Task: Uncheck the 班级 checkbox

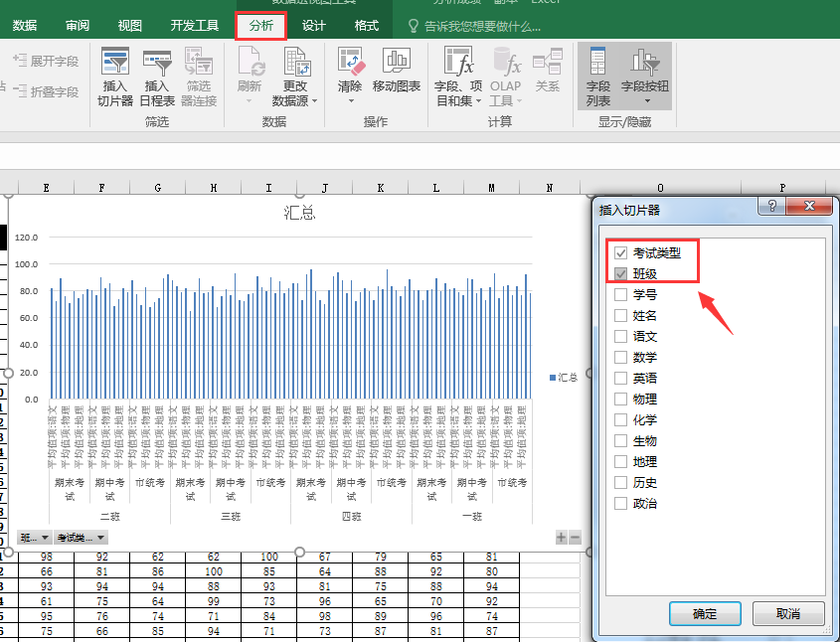Action: click(621, 273)
